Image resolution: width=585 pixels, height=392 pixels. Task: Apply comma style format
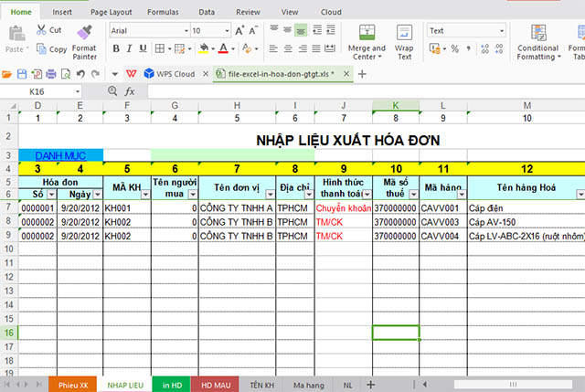click(x=469, y=48)
